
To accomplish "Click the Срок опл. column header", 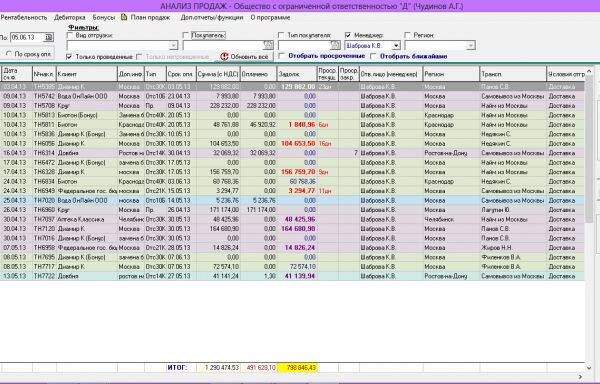I will (x=181, y=74).
